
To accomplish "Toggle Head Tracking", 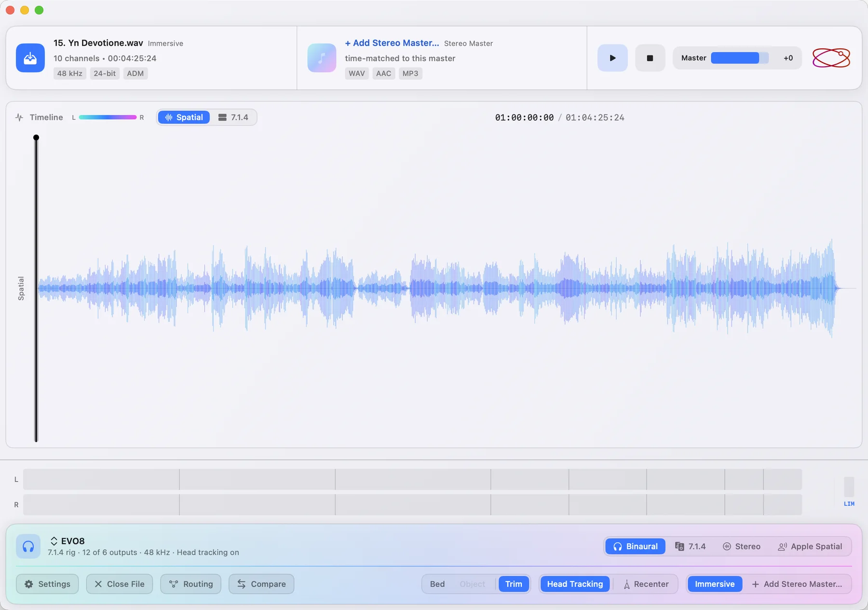I will pyautogui.click(x=575, y=584).
